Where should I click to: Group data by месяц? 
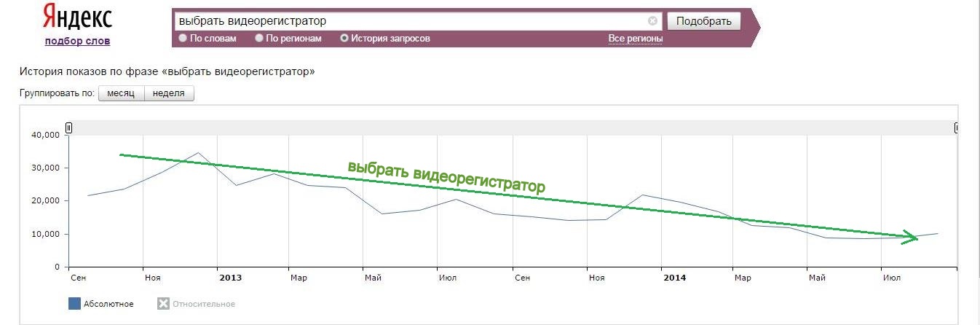[x=121, y=93]
